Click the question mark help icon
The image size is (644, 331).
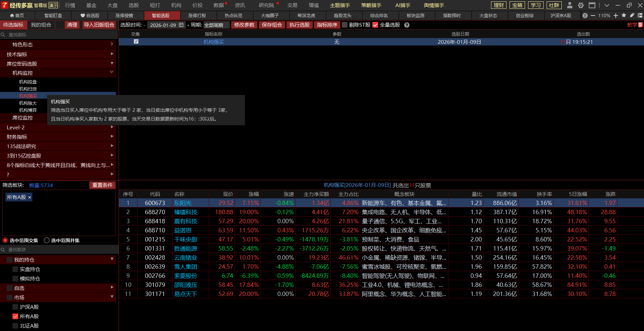click(407, 25)
